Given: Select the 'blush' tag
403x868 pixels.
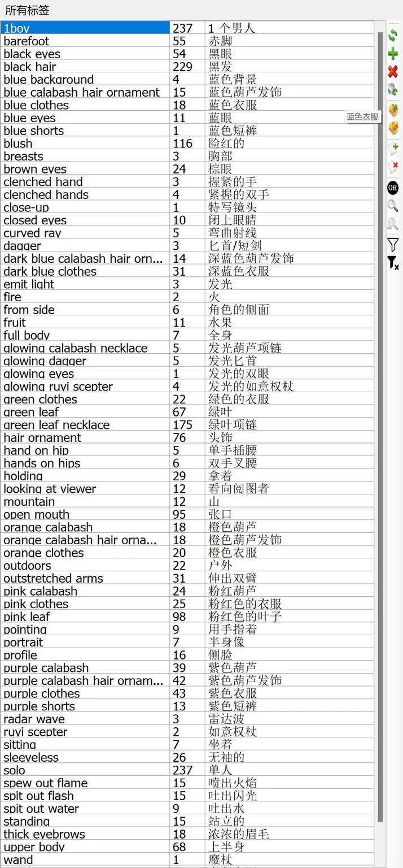Looking at the screenshot, I should pos(18,143).
